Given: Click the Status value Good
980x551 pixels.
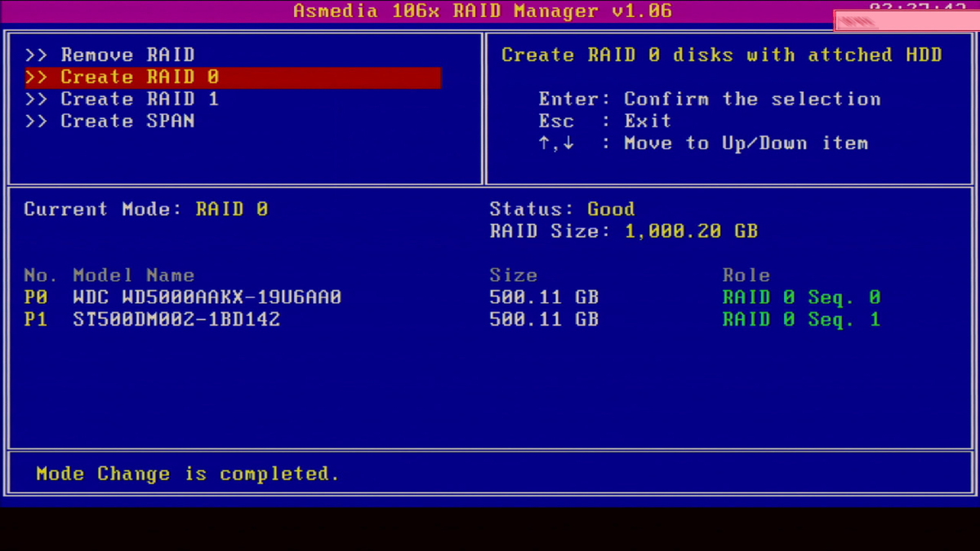Looking at the screenshot, I should [611, 209].
